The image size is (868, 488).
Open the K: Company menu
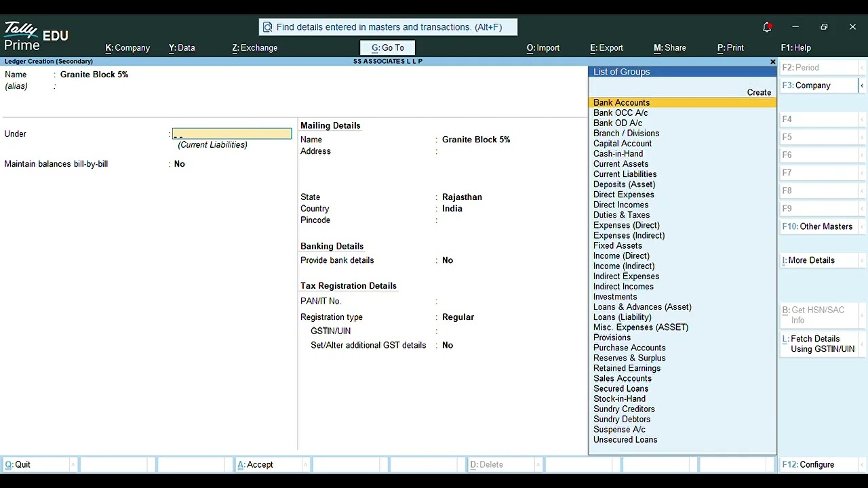click(127, 48)
